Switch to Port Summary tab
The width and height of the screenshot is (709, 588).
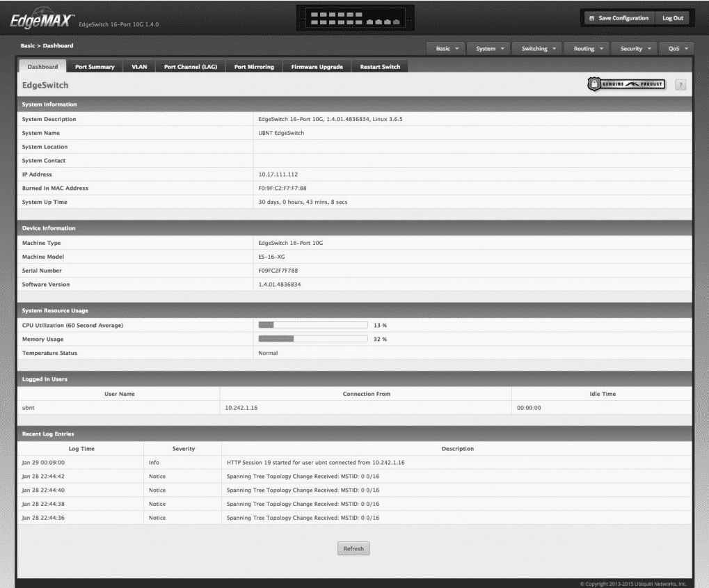point(95,67)
